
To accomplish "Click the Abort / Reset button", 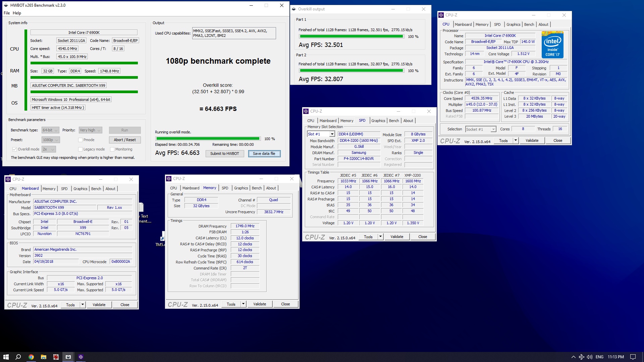I will [x=125, y=140].
